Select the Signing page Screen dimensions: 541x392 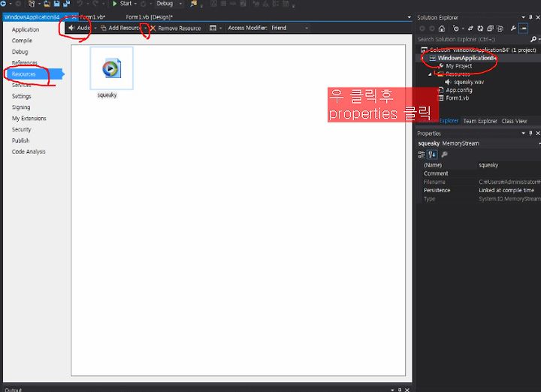pyautogui.click(x=21, y=107)
